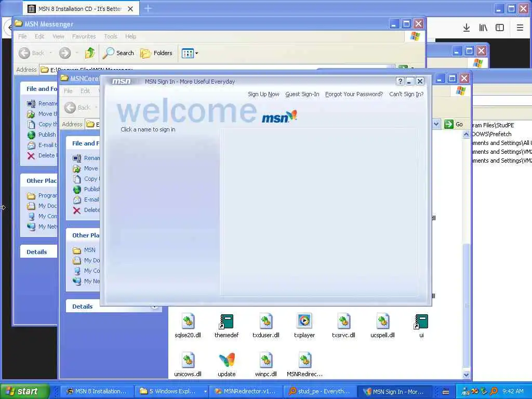Image resolution: width=532 pixels, height=399 pixels.
Task: Click scrollbar up arrow in MSNCore file list
Action: coord(466,135)
